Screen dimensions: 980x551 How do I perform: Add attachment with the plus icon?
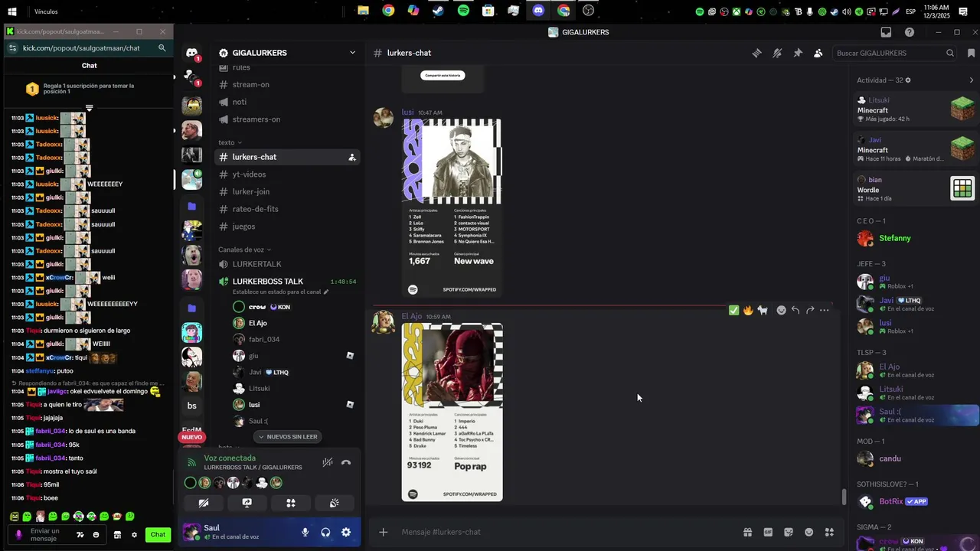click(x=383, y=532)
